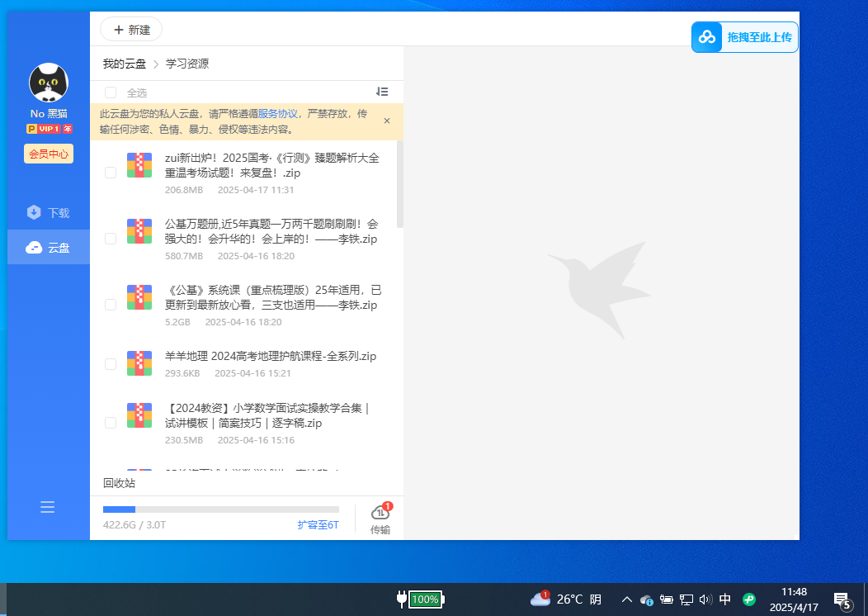Select the 云盘 cloud disk tab

click(x=48, y=248)
